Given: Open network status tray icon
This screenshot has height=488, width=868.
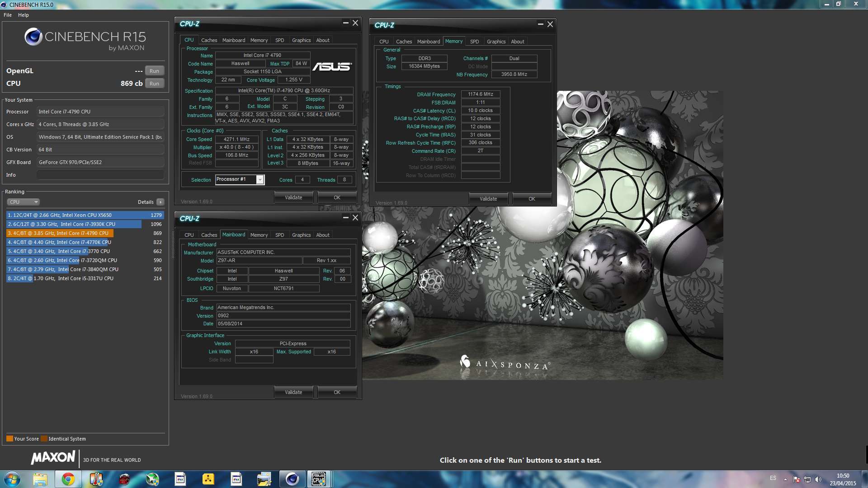Looking at the screenshot, I should pos(807,479).
